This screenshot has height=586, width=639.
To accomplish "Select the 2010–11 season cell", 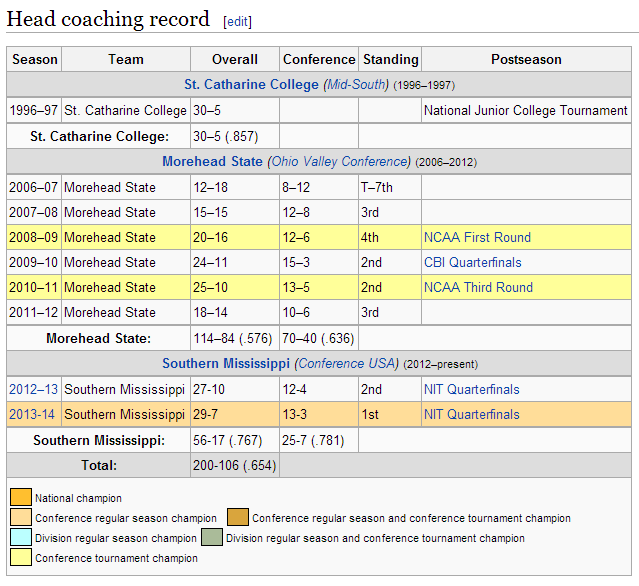I will point(34,287).
